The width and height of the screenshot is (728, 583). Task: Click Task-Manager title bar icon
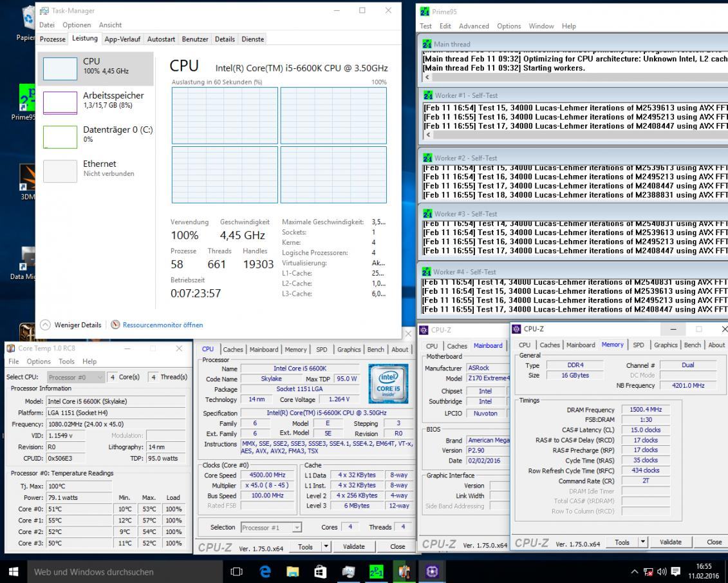tap(44, 11)
